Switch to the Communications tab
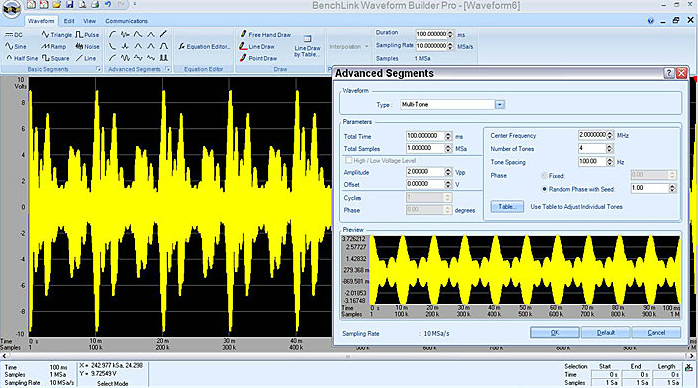The height and width of the screenshot is (388, 698). click(x=126, y=21)
